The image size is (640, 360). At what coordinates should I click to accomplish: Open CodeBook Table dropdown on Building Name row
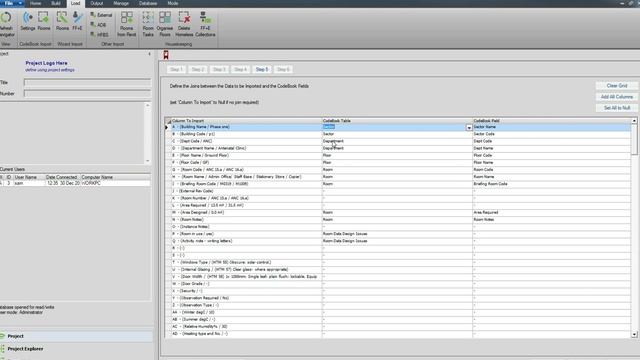pyautogui.click(x=469, y=128)
